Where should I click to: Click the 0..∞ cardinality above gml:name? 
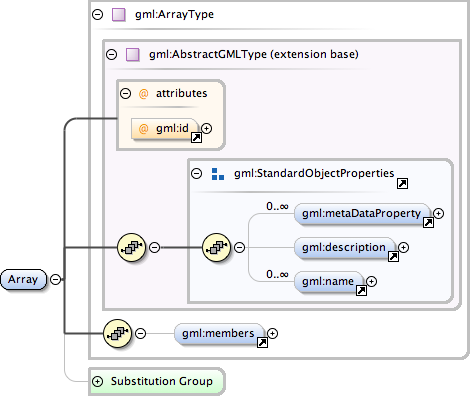(277, 274)
